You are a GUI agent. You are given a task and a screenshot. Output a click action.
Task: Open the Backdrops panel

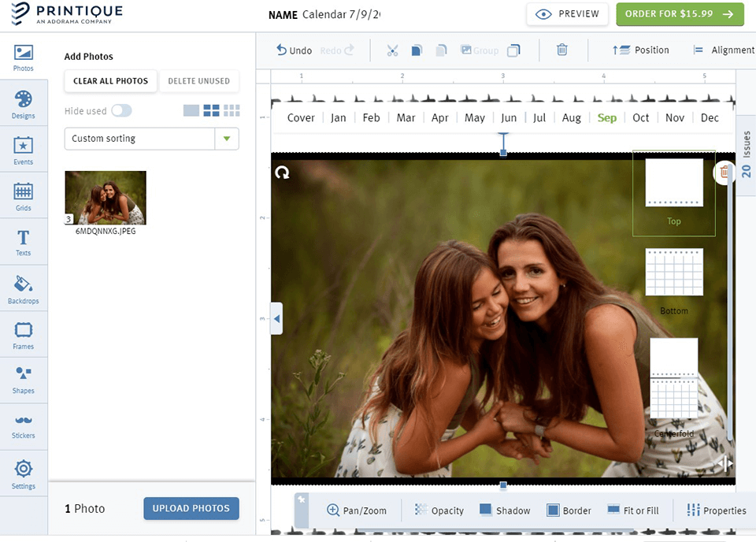coord(24,287)
